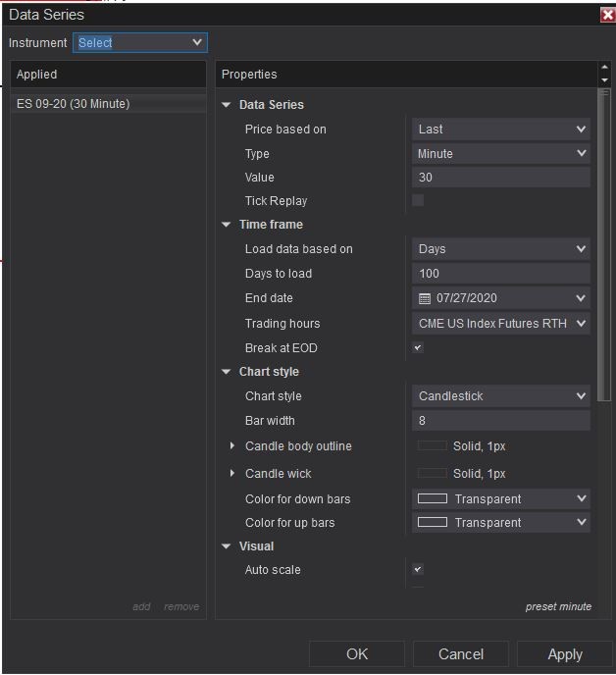This screenshot has height=675, width=616.
Task: Click the calendar icon in End date
Action: point(425,298)
